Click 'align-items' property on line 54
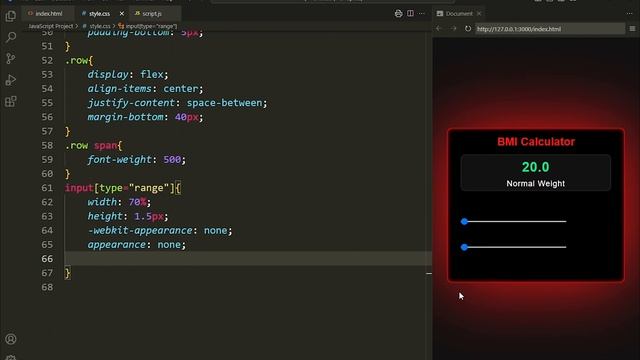The image size is (640, 360). click(120, 89)
